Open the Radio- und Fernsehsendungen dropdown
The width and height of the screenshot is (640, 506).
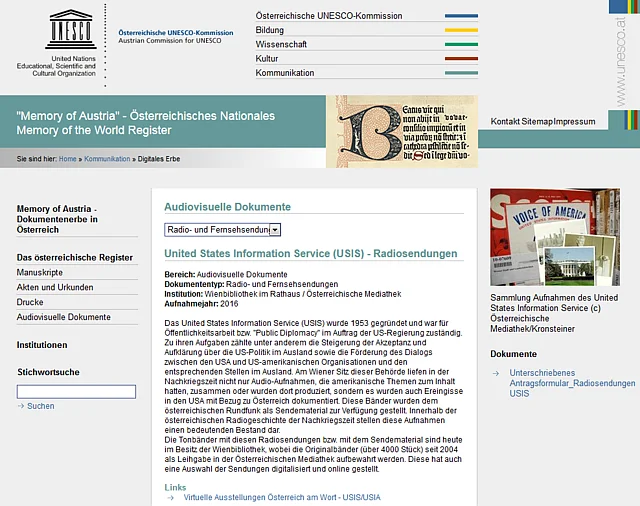pos(222,230)
